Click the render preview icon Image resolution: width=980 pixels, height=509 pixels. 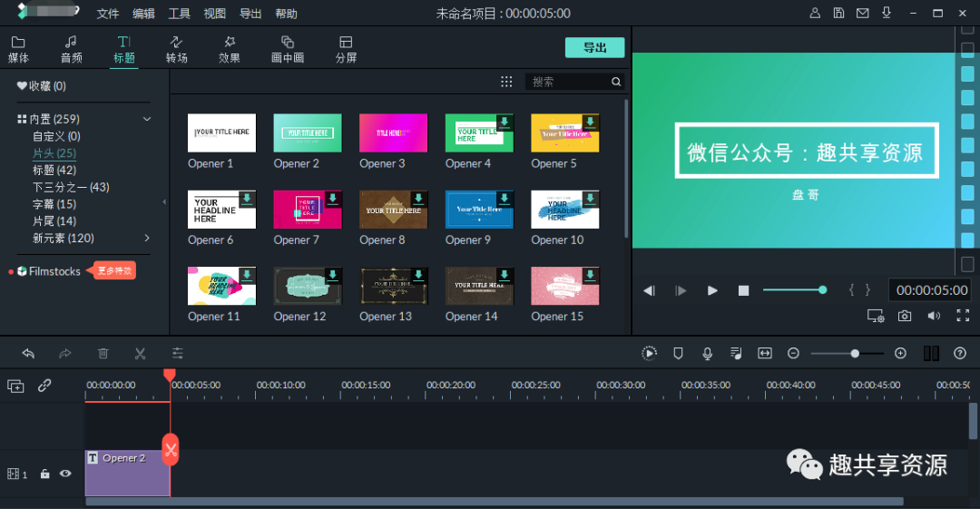click(x=650, y=353)
